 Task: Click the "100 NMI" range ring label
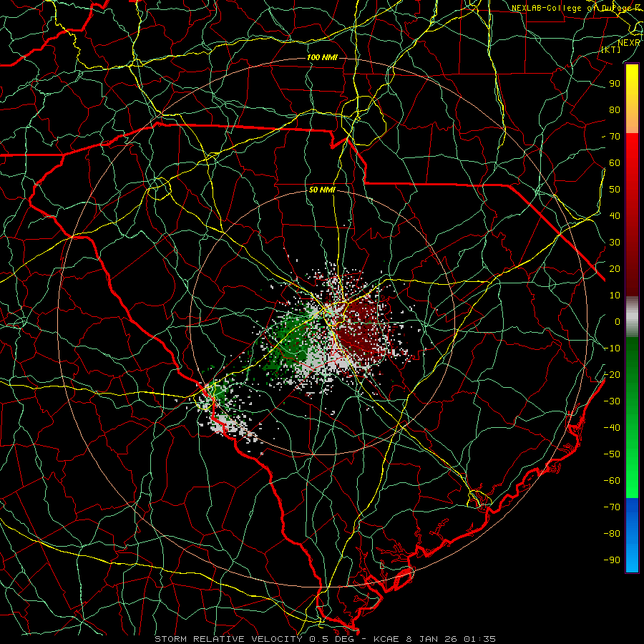tap(323, 57)
